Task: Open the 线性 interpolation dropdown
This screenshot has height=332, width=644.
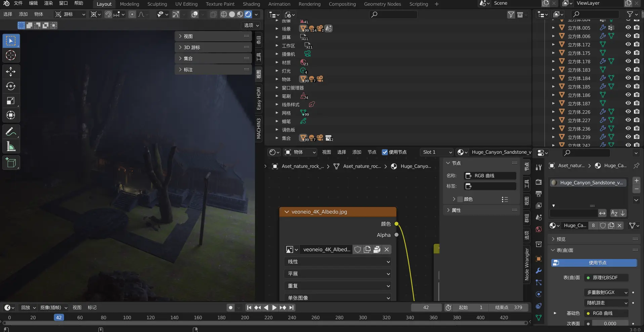Action: pos(338,262)
